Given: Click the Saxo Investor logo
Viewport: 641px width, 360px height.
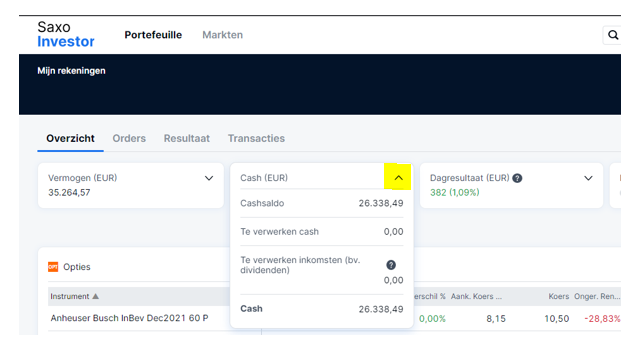Looking at the screenshot, I should click(66, 34).
